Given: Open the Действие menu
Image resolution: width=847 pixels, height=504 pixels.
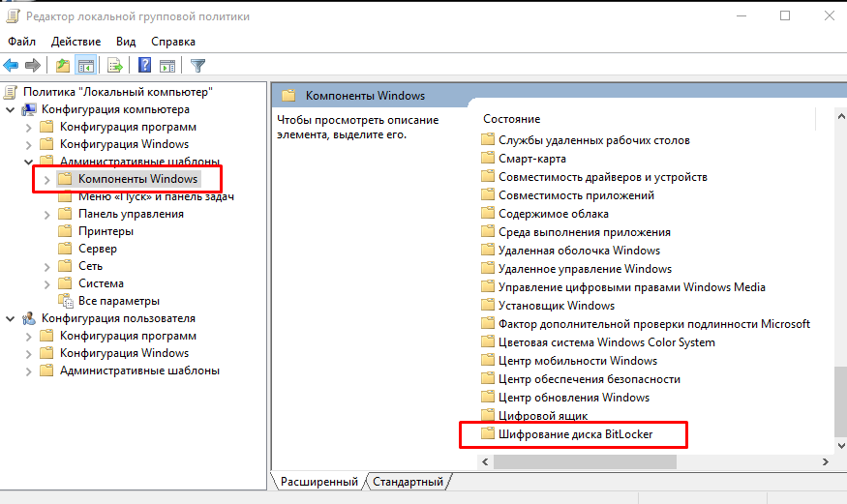Looking at the screenshot, I should tap(76, 42).
